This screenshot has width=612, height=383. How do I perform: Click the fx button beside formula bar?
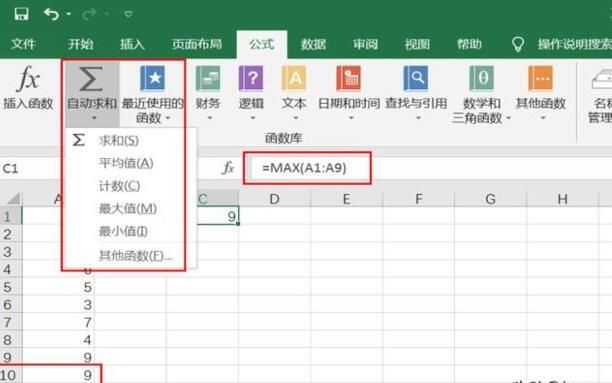228,168
